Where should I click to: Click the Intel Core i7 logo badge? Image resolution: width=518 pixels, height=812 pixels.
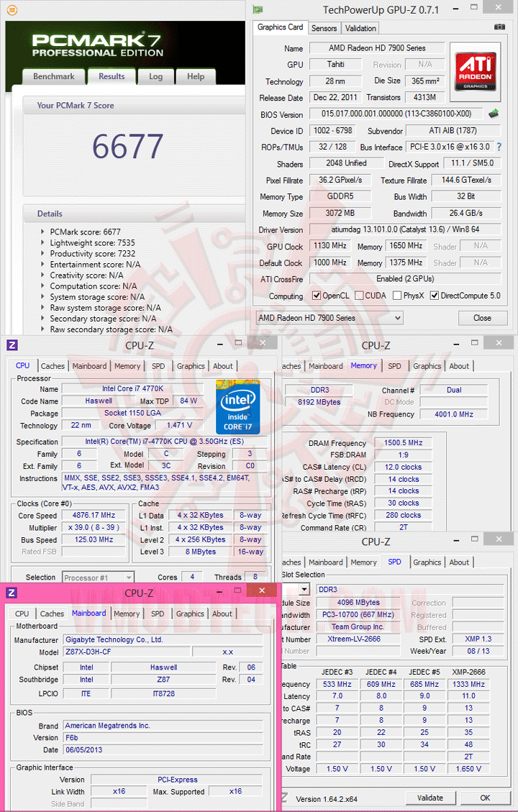coord(237,407)
